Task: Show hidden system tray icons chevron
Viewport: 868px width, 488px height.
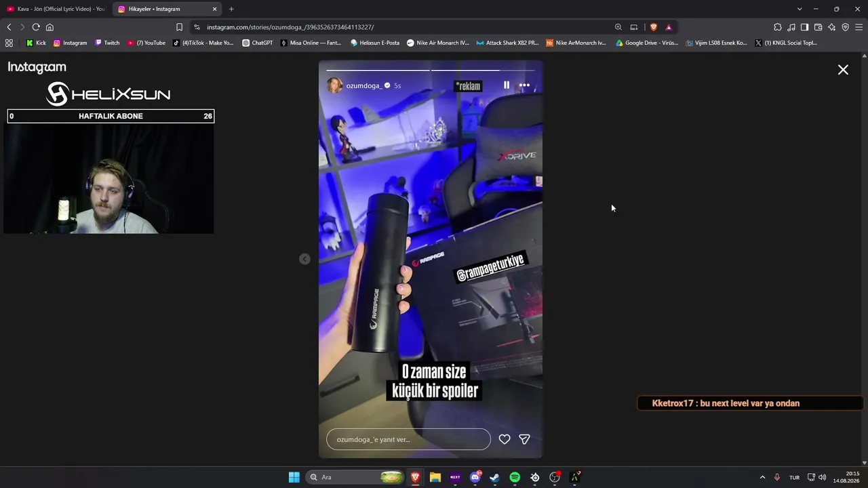Action: click(762, 477)
